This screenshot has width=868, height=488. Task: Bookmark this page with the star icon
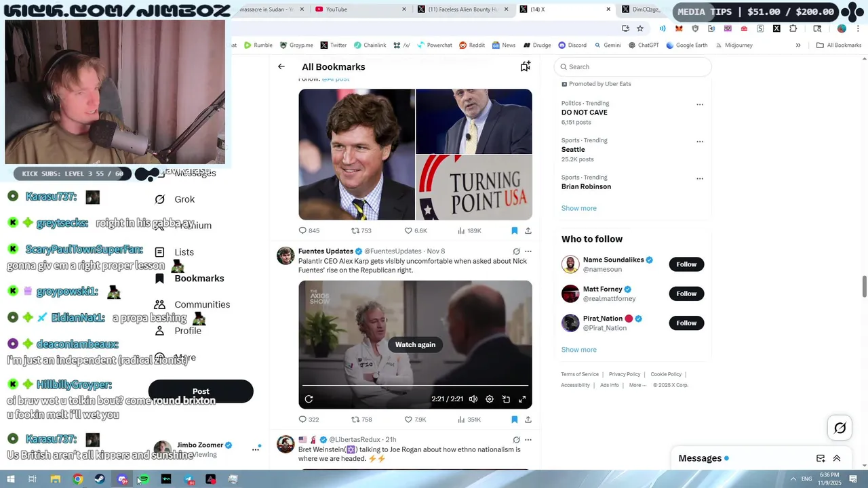(640, 28)
